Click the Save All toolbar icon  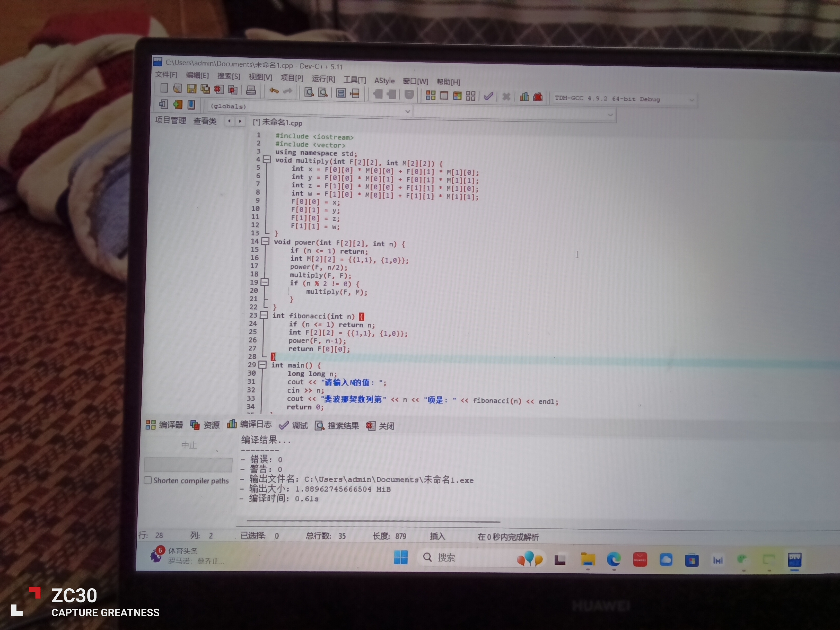point(205,89)
